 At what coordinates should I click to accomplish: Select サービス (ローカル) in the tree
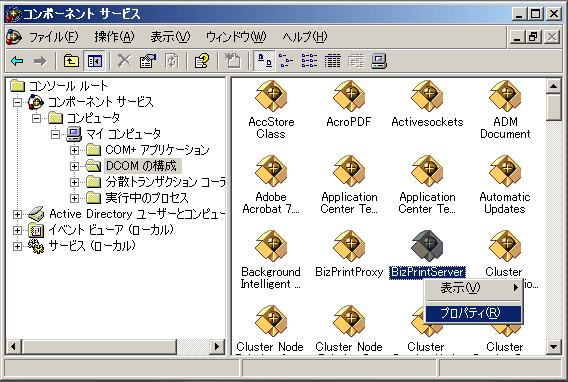pos(92,246)
